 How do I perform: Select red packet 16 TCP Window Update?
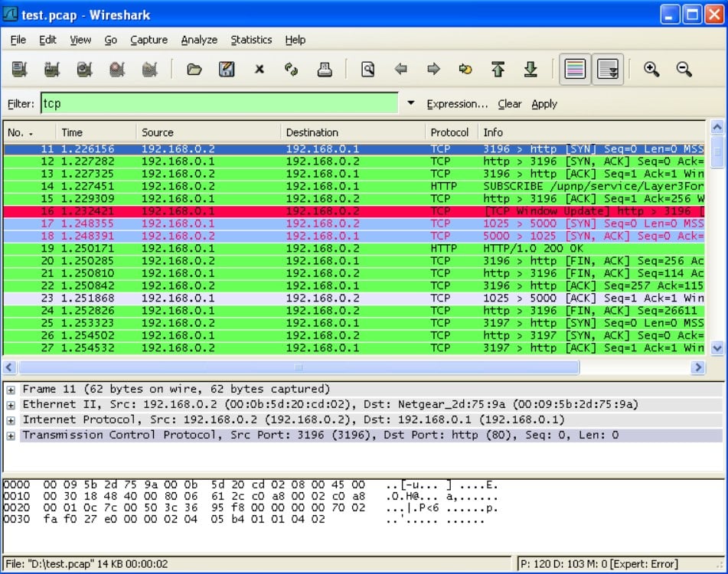(x=354, y=211)
